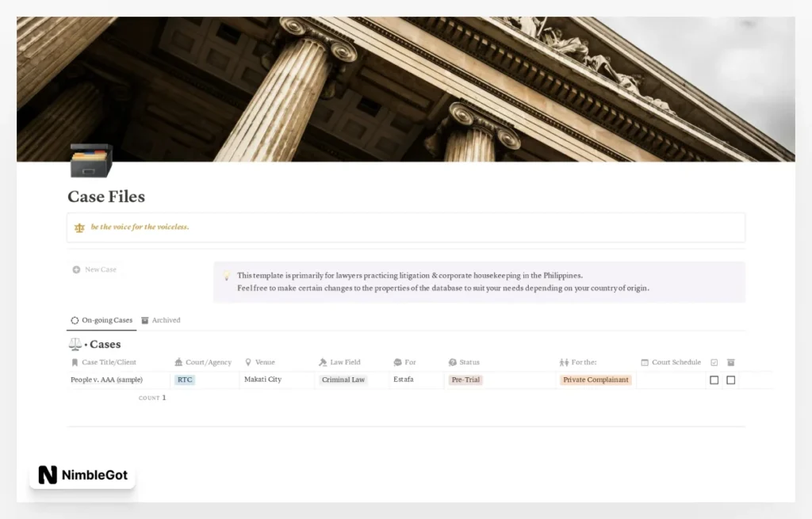Image resolution: width=812 pixels, height=519 pixels.
Task: Click the checkbox column header icon
Action: tap(714, 362)
